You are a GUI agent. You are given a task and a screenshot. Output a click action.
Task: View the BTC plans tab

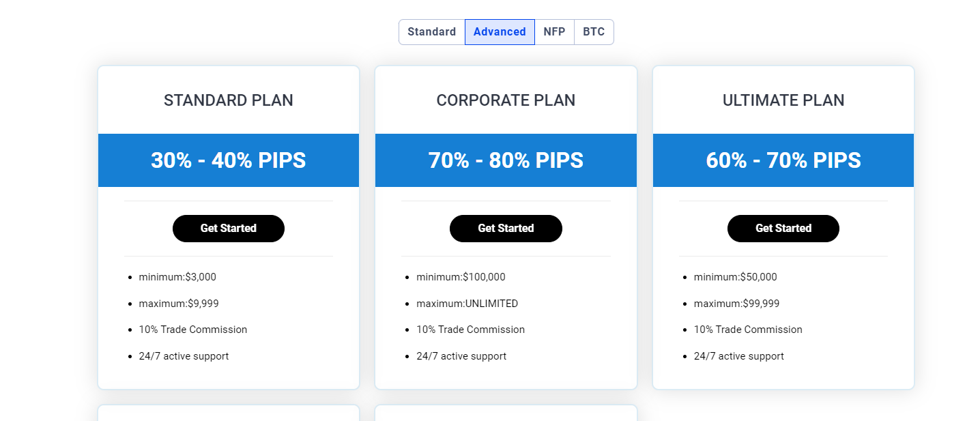(x=593, y=31)
